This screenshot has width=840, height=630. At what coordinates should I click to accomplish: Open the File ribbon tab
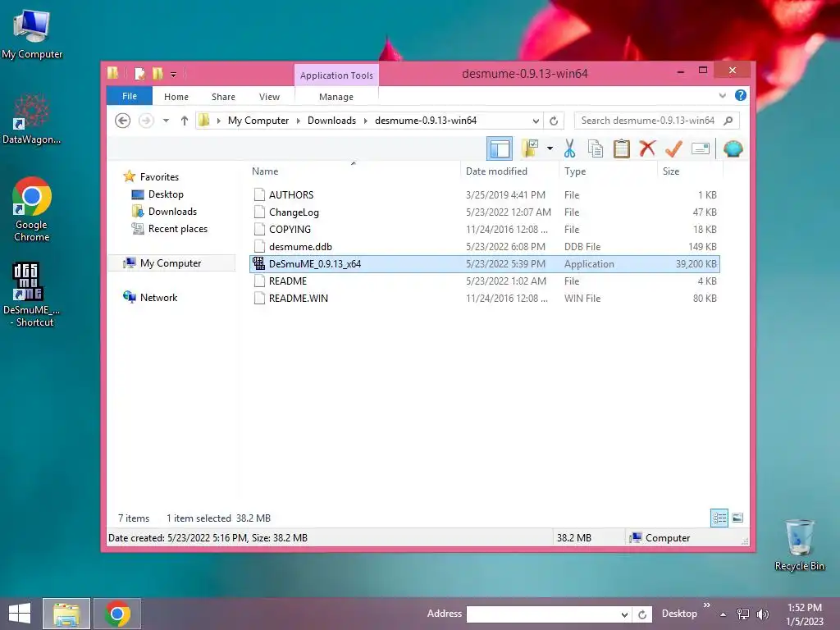pyautogui.click(x=130, y=96)
